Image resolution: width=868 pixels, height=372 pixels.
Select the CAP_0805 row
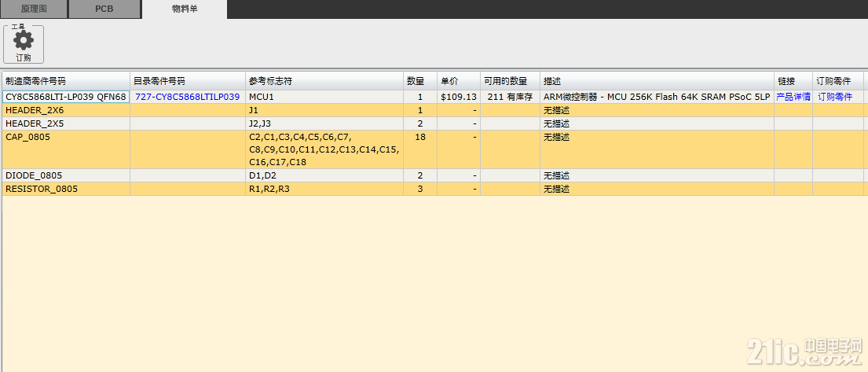point(434,149)
